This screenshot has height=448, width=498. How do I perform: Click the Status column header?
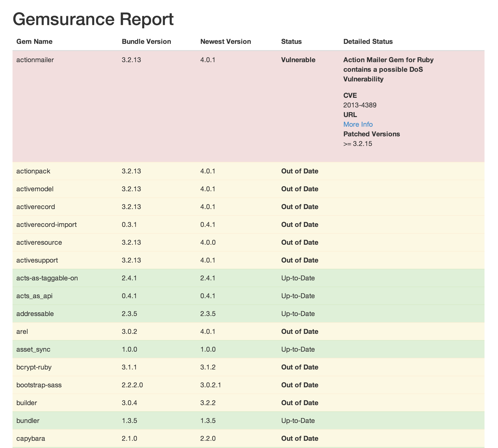pos(291,41)
